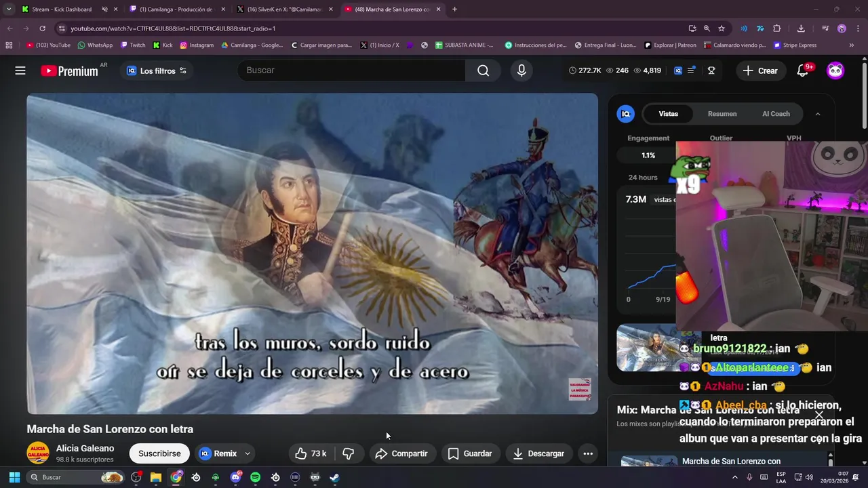Viewport: 868px width, 488px height.
Task: Open browser downloads arrow icon
Action: point(801,28)
